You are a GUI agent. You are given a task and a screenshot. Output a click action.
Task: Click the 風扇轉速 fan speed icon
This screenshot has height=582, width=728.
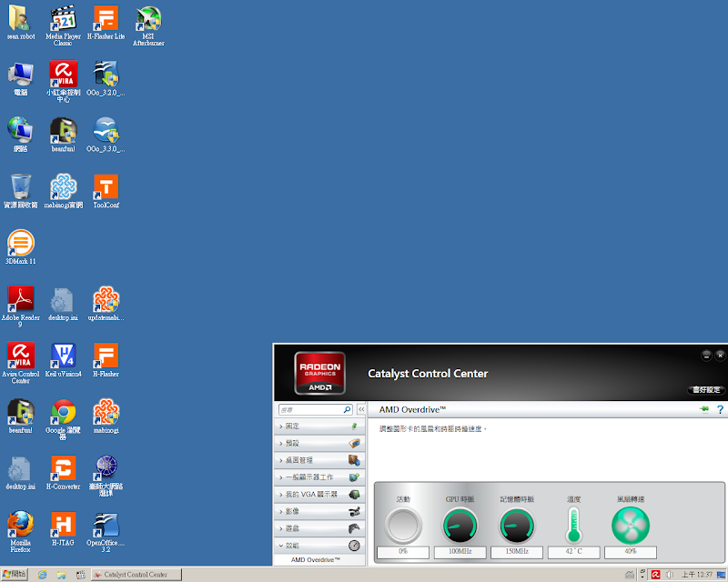coord(631,526)
